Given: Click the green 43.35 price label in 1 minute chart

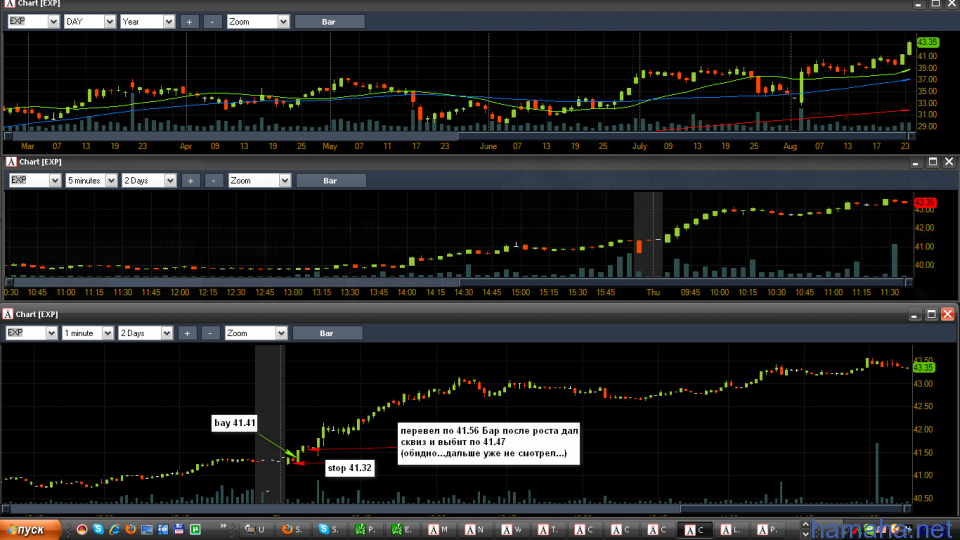Looking at the screenshot, I should pos(923,367).
